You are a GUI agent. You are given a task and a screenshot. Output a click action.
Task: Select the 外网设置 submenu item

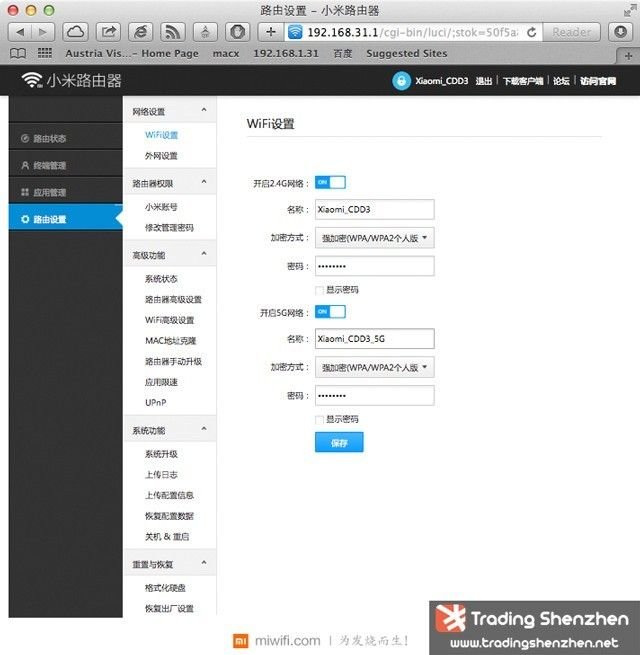point(161,156)
